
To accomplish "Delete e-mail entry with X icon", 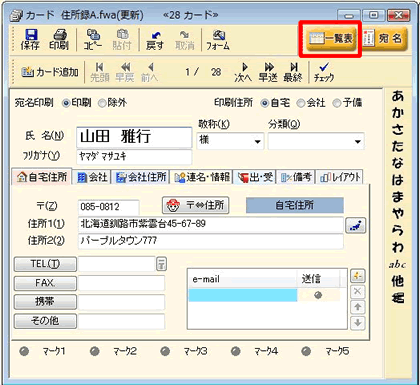I will click(358, 292).
